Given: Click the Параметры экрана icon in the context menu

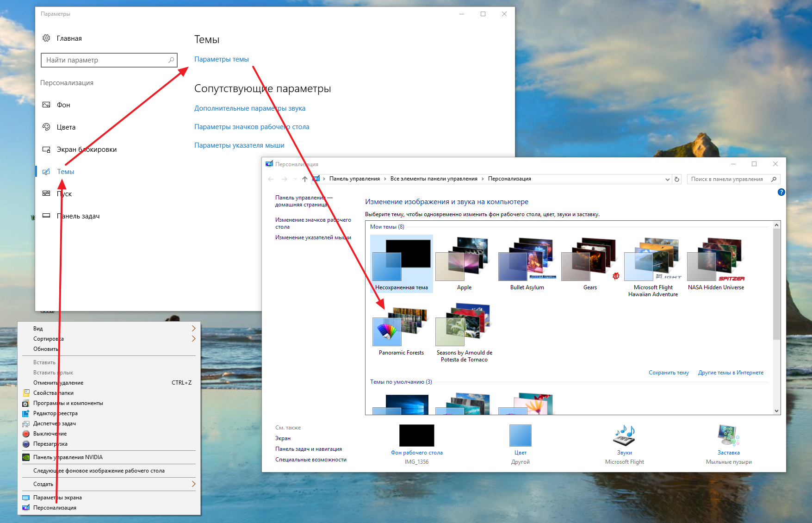Looking at the screenshot, I should click(x=26, y=498).
